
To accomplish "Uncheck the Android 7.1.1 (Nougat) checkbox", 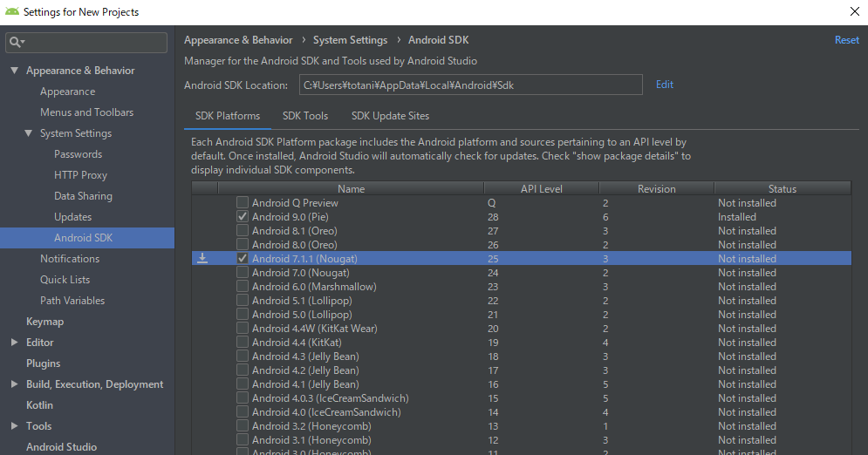I will tap(242, 258).
